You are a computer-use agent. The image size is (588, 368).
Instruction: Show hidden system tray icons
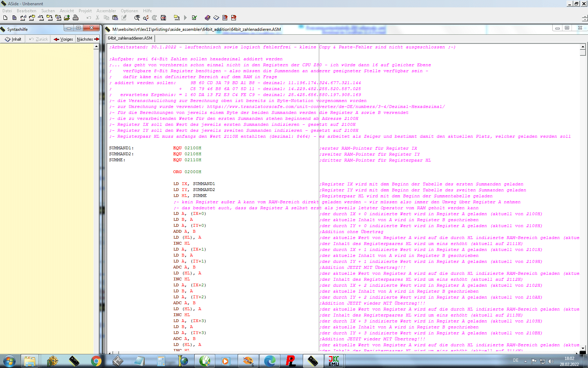pyautogui.click(x=525, y=361)
